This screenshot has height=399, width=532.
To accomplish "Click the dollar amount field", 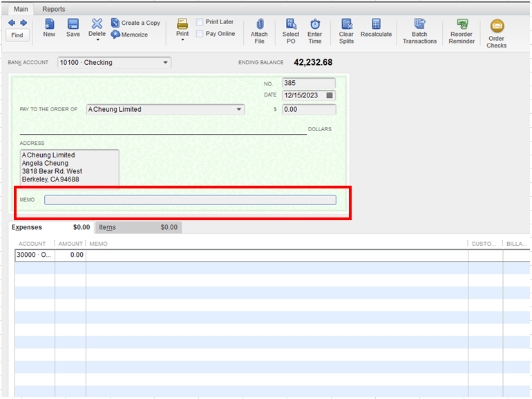I will coord(309,110).
